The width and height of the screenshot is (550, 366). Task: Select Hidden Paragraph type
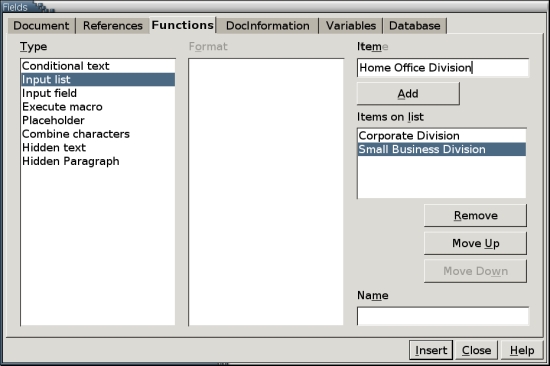coord(98,161)
